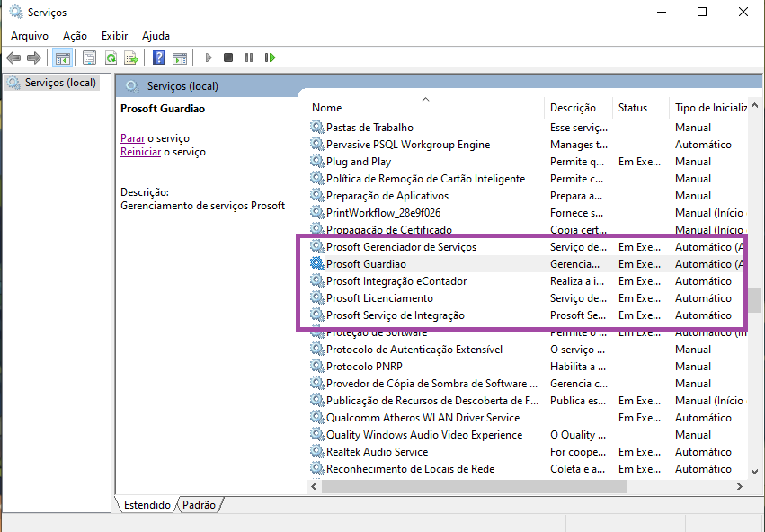Image resolution: width=765 pixels, height=532 pixels.
Task: Select Quality Windows Audio Video Experience
Action: (529, 435)
